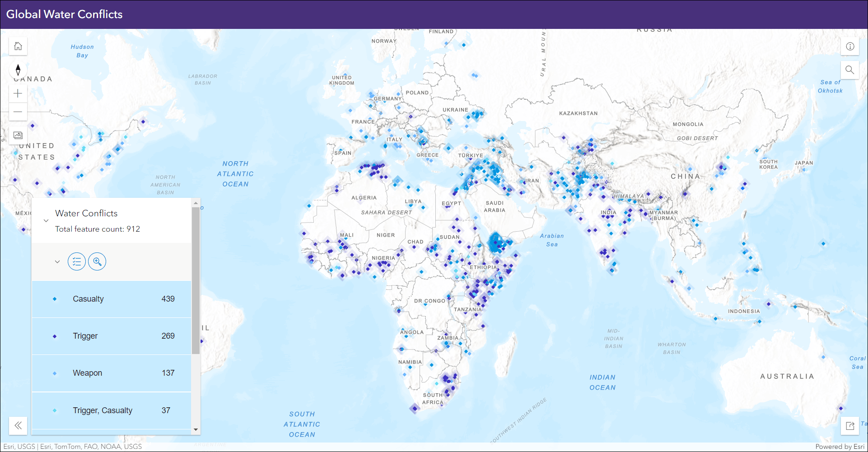
Task: Click the NORTH ATLANTIC OCEAN label
Action: pos(235,174)
